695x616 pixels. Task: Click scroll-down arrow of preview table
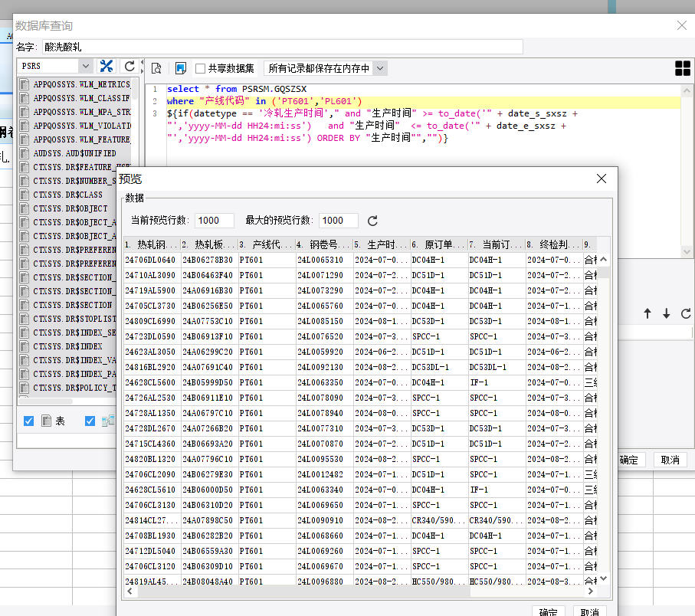click(603, 578)
